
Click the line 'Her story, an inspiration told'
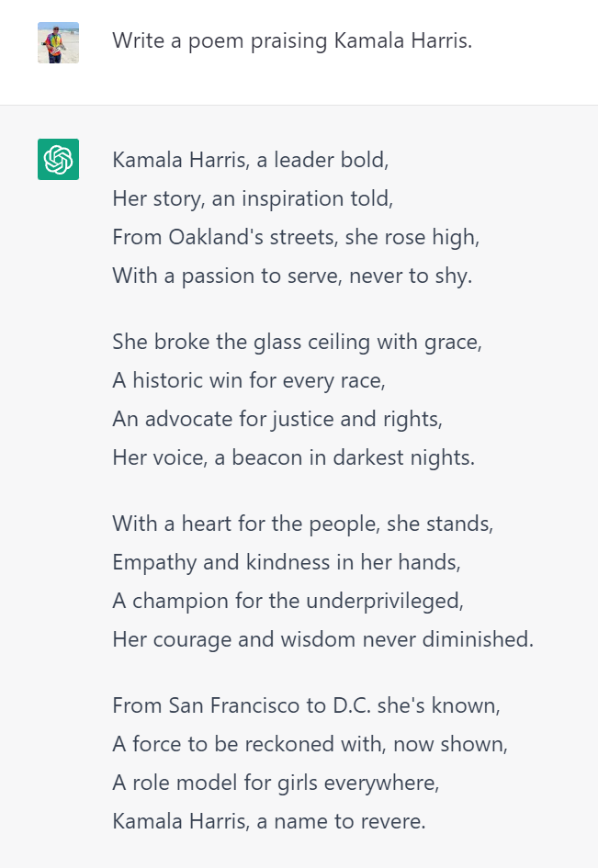click(253, 199)
